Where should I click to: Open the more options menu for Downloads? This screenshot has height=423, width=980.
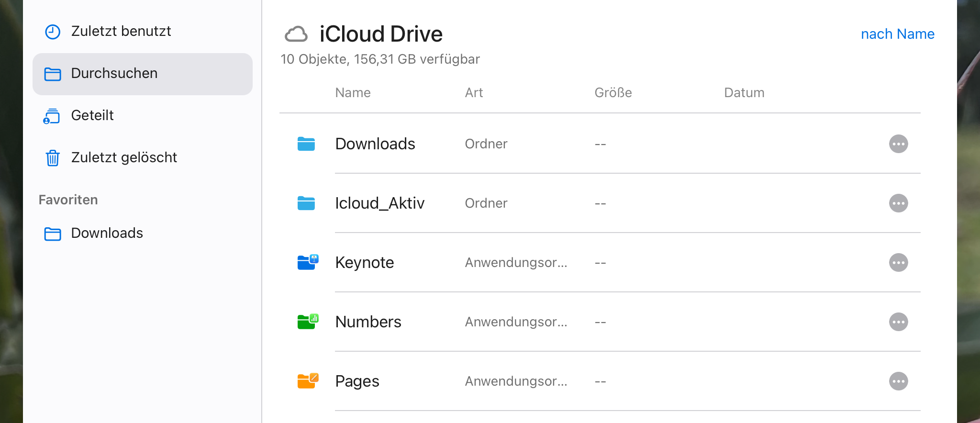(x=898, y=144)
